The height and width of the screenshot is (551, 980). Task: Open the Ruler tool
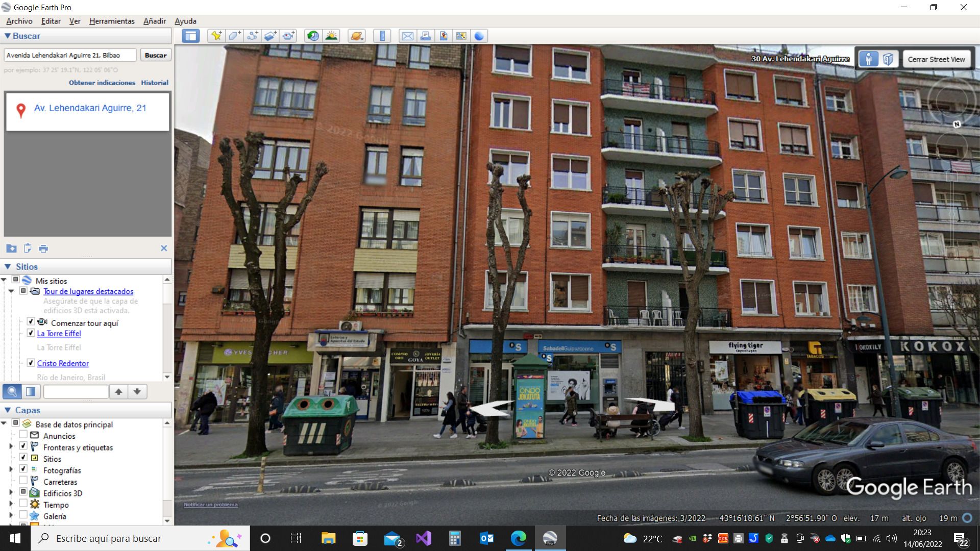point(382,36)
